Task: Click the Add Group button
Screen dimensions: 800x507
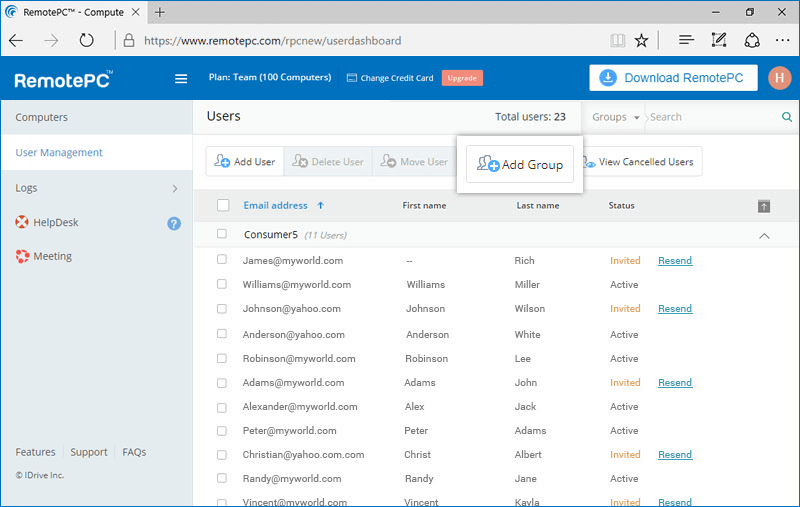Action: [520, 164]
